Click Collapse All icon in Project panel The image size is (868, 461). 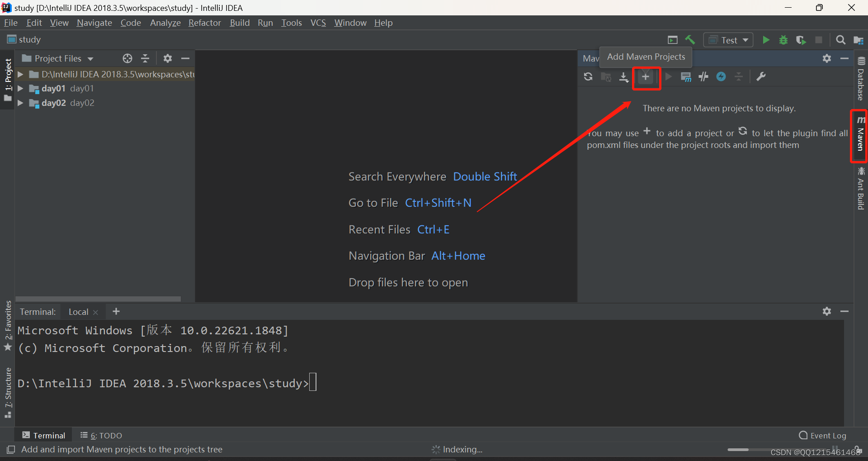click(x=145, y=58)
